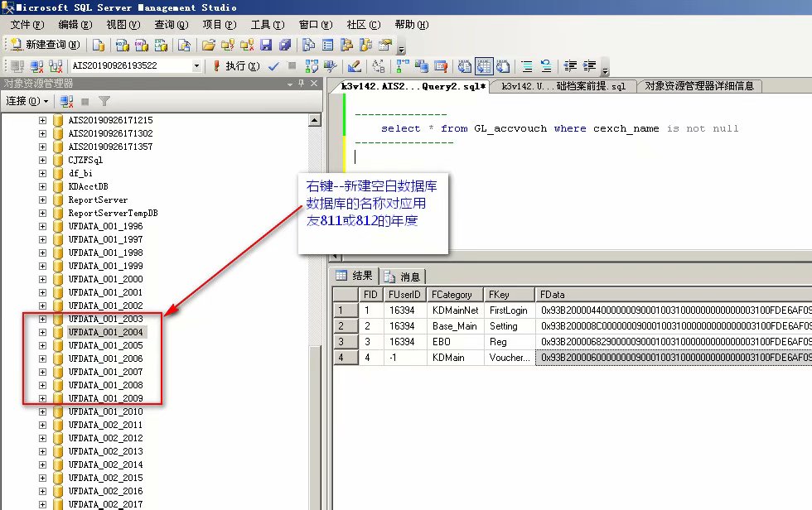Click the Parse checkmark icon beside Execute

[x=273, y=66]
